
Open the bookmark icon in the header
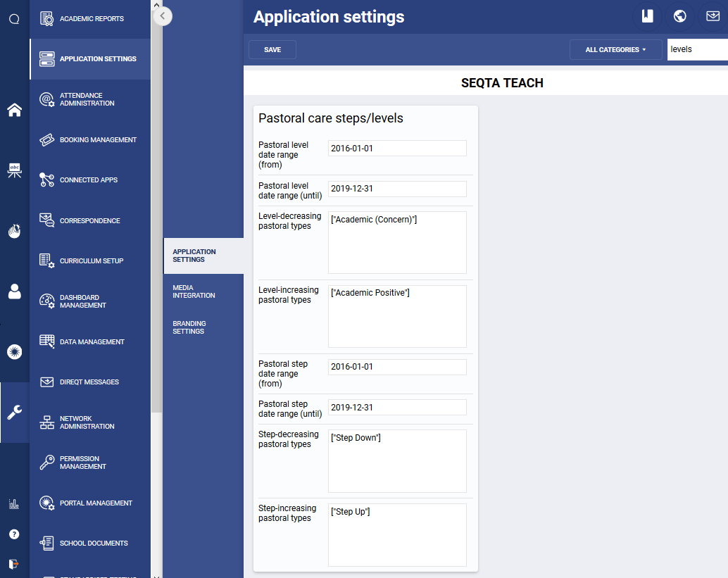coord(647,15)
